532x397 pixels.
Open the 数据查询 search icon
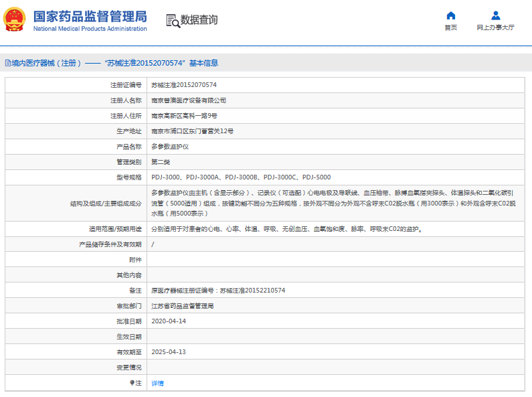point(173,21)
